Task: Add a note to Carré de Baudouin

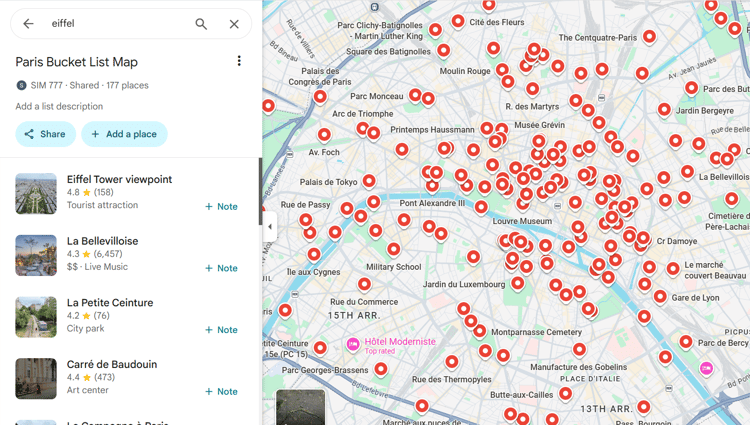Action: [x=221, y=392]
